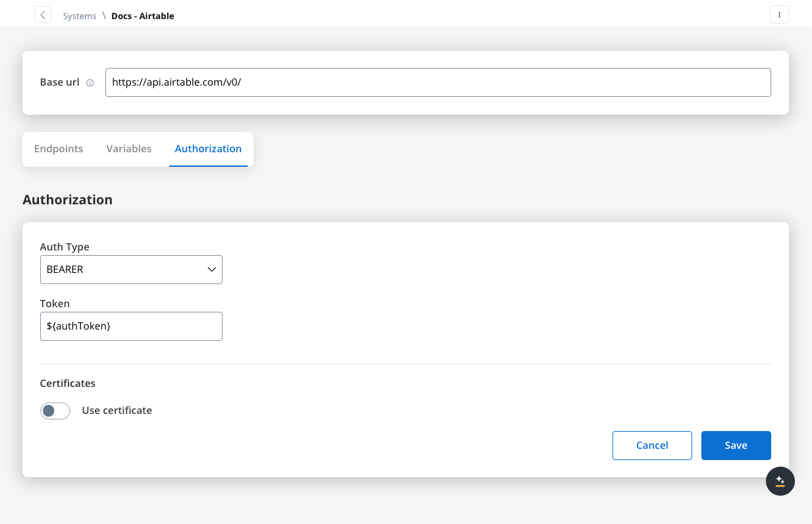This screenshot has height=524, width=812.
Task: Click the Base url info icon
Action: (x=90, y=83)
